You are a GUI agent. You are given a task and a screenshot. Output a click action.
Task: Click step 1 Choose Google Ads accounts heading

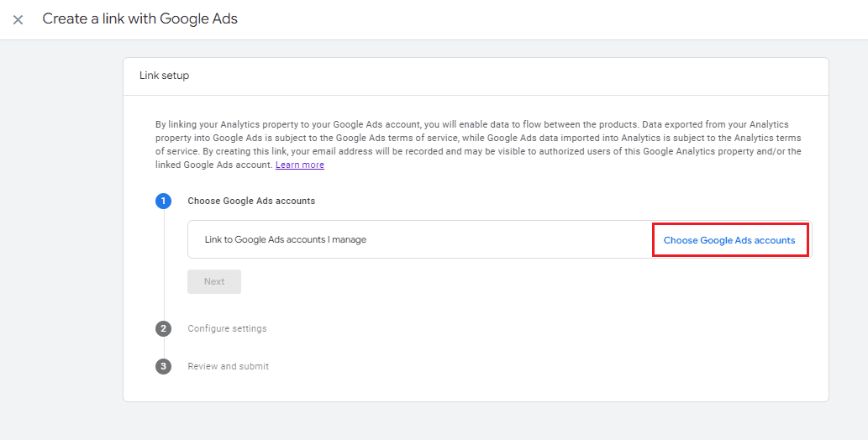coord(251,201)
